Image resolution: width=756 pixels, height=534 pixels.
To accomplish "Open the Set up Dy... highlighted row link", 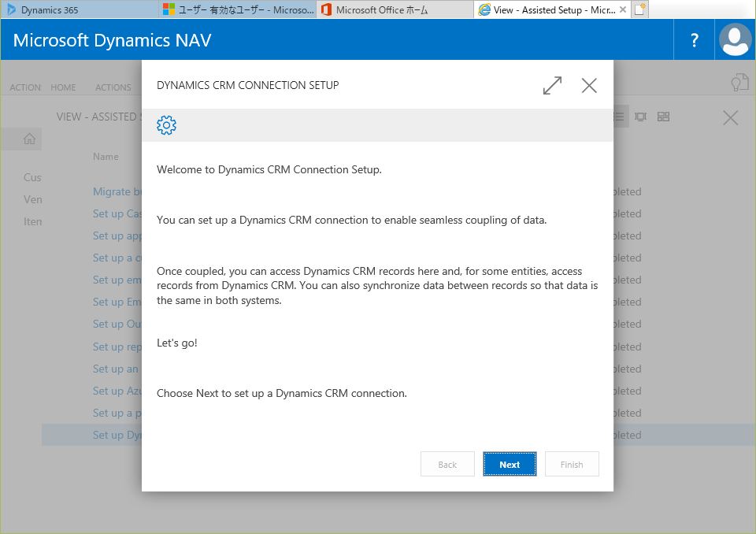I will coord(117,435).
